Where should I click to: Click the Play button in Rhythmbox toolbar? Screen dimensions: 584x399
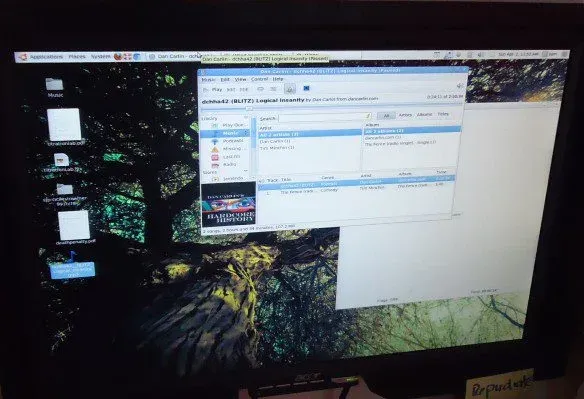212,89
